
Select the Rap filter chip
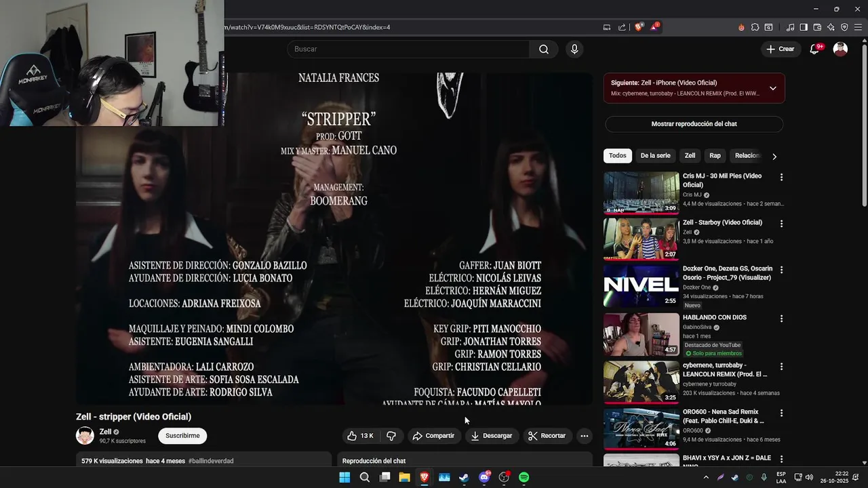[715, 156]
